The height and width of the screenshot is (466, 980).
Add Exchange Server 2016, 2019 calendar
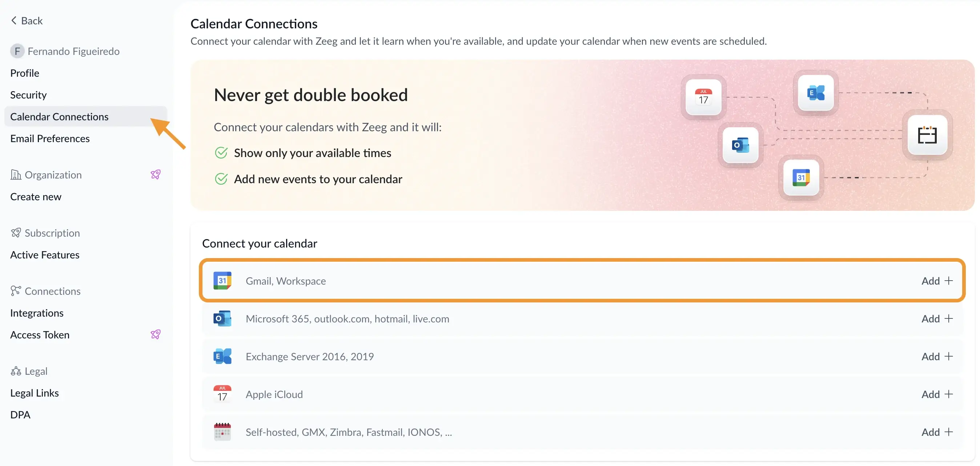[x=937, y=357]
